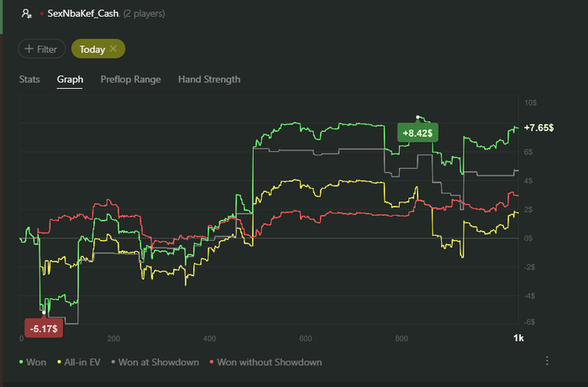Click the plus icon in the Filter button
The image size is (588, 387).
[x=29, y=49]
